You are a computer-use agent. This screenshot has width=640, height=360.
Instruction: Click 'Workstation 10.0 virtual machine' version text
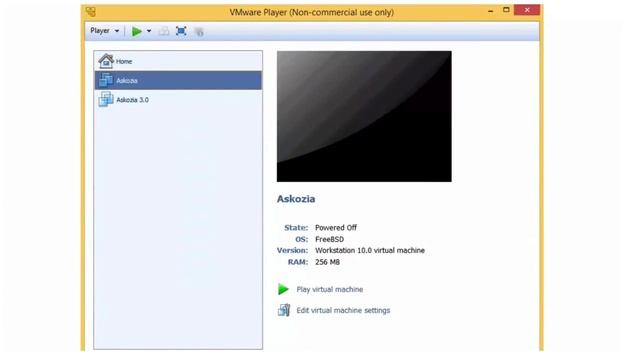pos(370,251)
